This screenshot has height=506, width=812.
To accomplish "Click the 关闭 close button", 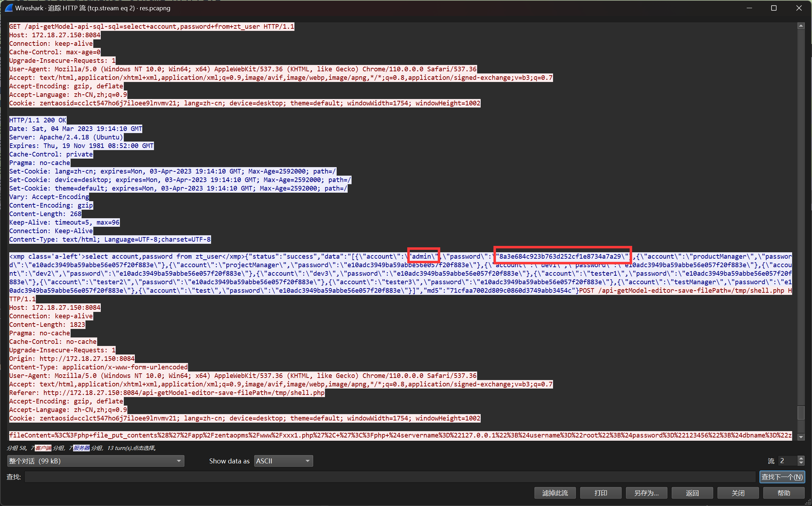I will point(738,493).
